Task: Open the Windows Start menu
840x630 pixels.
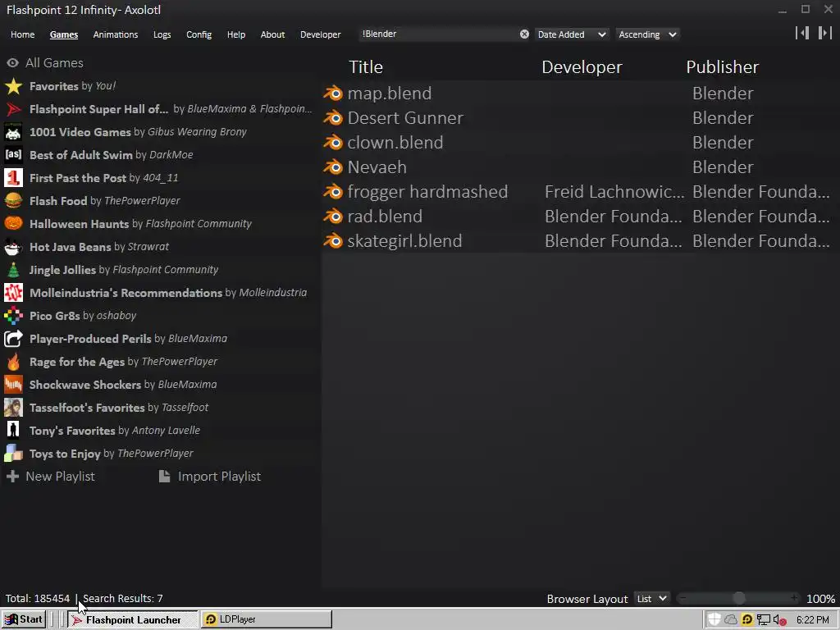Action: coord(24,619)
